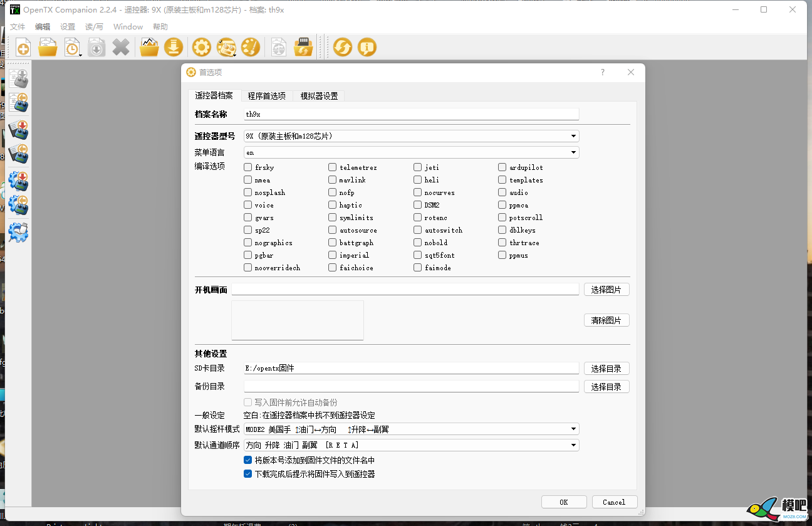The image size is (812, 526).
Task: Click the splash image preview box
Action: [x=298, y=320]
